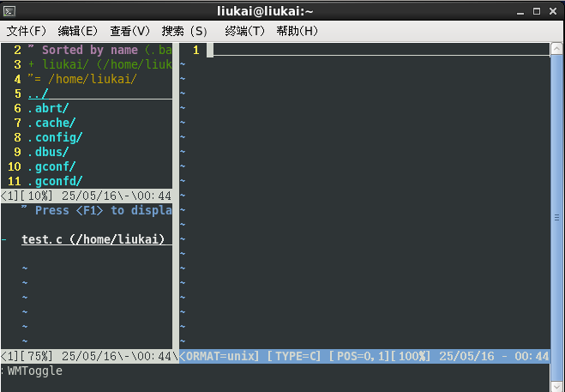Click the 'Press <F1> to display' help line

(x=97, y=210)
